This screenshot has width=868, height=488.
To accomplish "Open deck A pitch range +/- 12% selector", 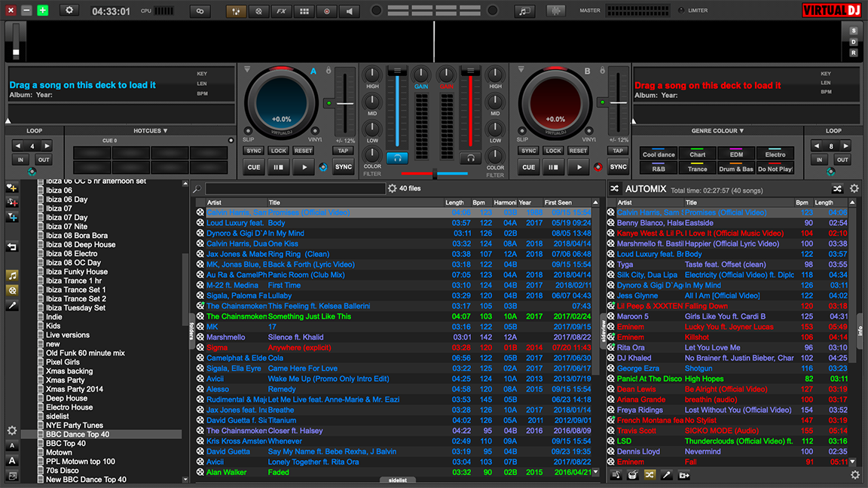I will coord(345,140).
